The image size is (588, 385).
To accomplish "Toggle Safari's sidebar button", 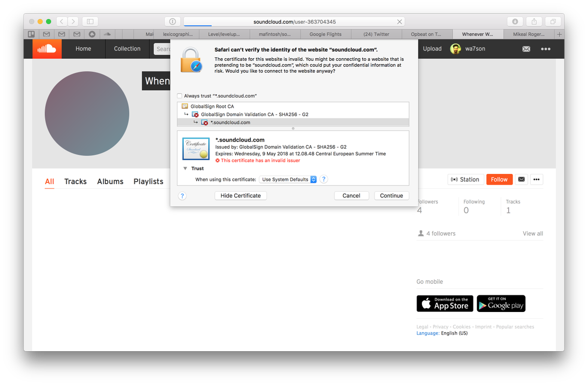I will tap(90, 22).
